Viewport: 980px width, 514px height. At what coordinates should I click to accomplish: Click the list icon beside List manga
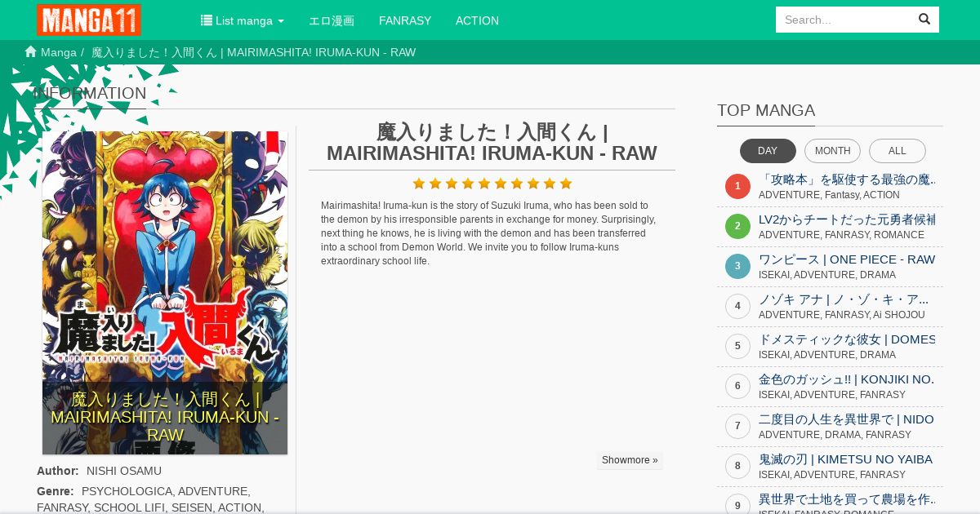[x=207, y=20]
